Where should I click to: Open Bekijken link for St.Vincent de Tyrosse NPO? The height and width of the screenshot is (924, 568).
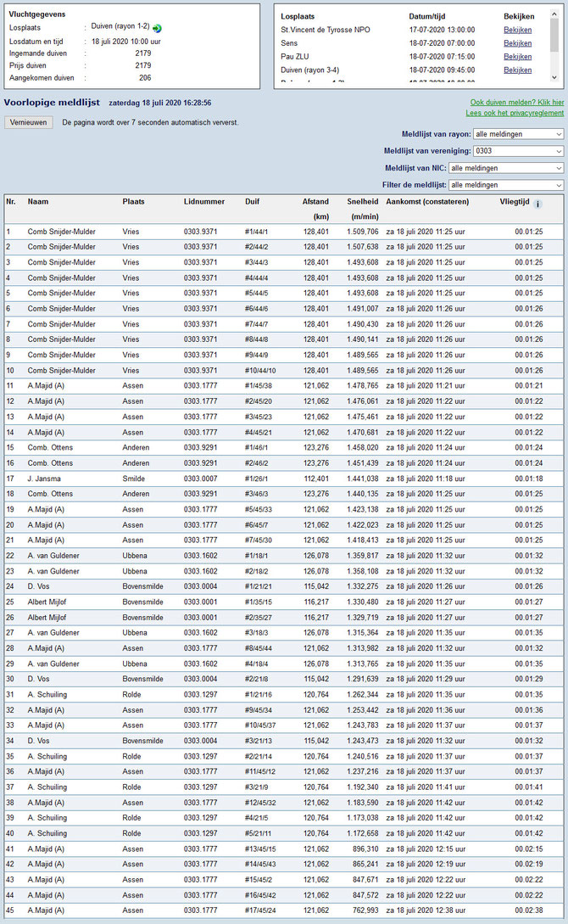[517, 30]
